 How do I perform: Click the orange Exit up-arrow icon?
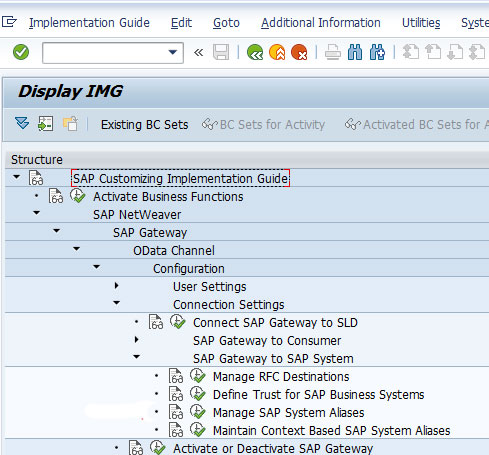[x=277, y=52]
